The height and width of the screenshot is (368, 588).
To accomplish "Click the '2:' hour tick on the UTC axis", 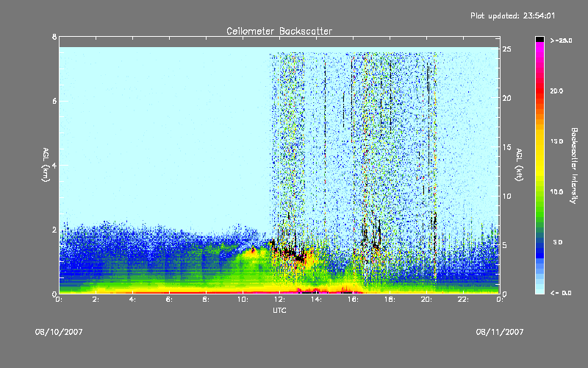I will click(x=96, y=300).
